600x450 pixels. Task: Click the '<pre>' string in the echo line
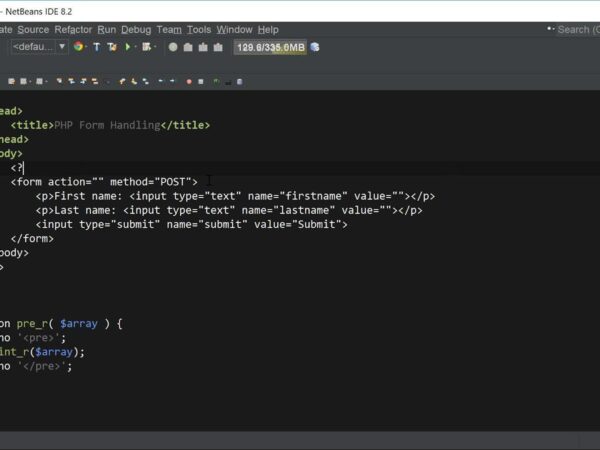pyautogui.click(x=38, y=338)
